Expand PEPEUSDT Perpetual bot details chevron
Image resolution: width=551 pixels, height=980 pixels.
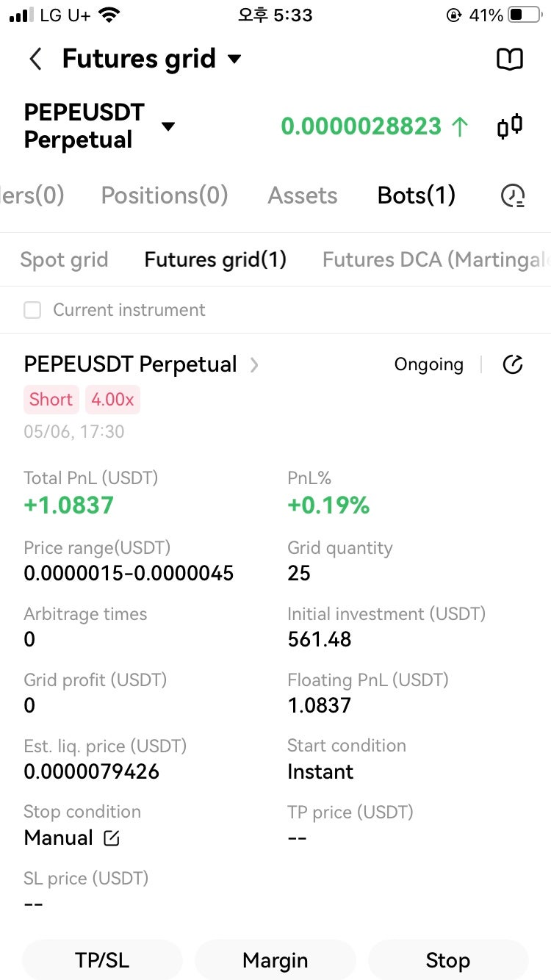tap(254, 364)
